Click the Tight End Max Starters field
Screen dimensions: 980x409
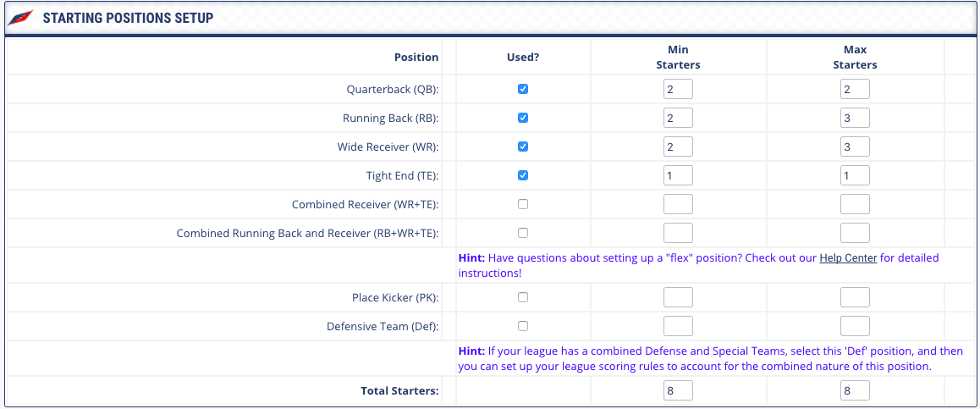tap(855, 175)
